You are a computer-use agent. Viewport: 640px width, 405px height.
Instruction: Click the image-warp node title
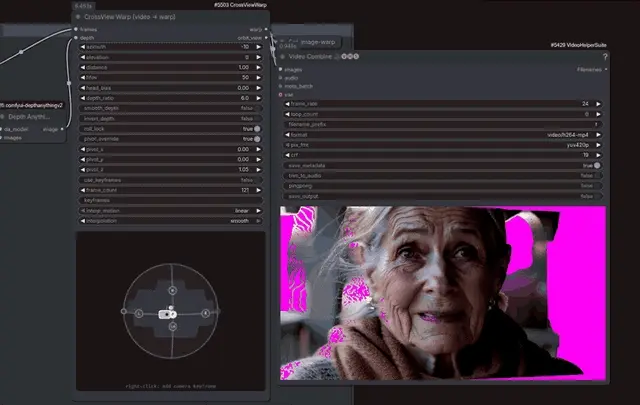click(318, 42)
